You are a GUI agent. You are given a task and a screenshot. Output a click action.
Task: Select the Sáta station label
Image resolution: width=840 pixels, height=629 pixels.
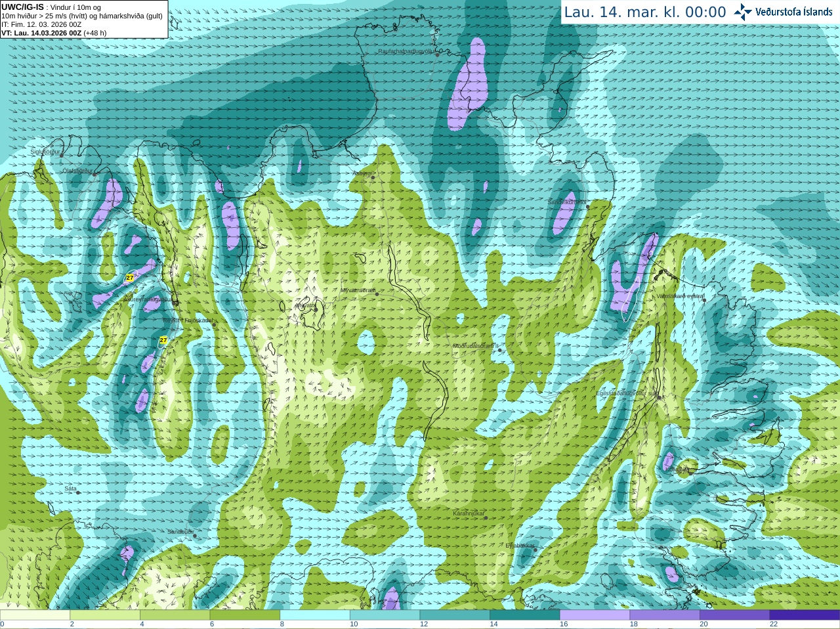[70, 489]
